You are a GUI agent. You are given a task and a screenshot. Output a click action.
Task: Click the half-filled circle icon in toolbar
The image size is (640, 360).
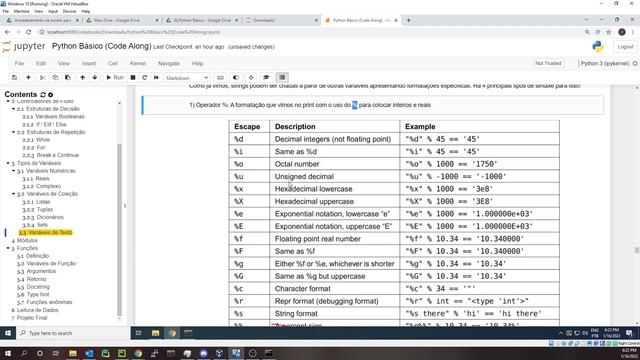236,78
